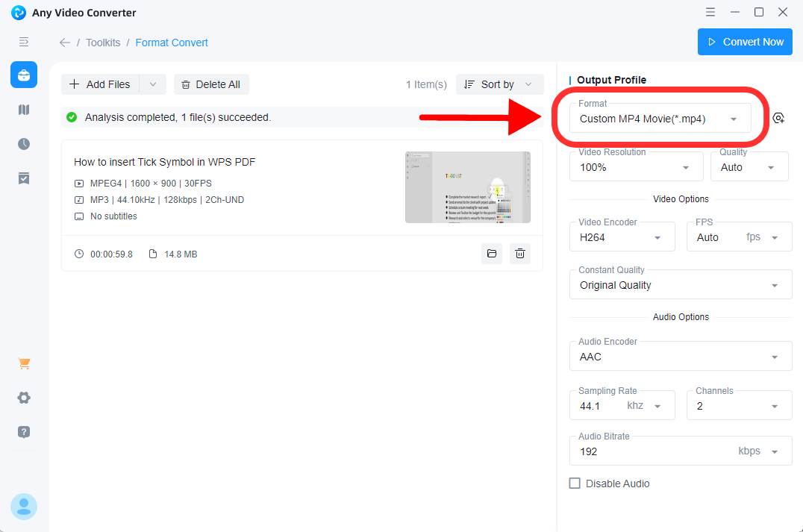Open the Toolkits briefcase sidebar icon

pyautogui.click(x=24, y=75)
